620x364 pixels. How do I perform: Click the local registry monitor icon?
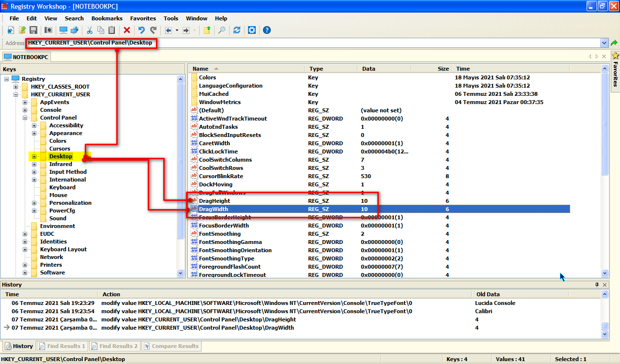tap(63, 30)
